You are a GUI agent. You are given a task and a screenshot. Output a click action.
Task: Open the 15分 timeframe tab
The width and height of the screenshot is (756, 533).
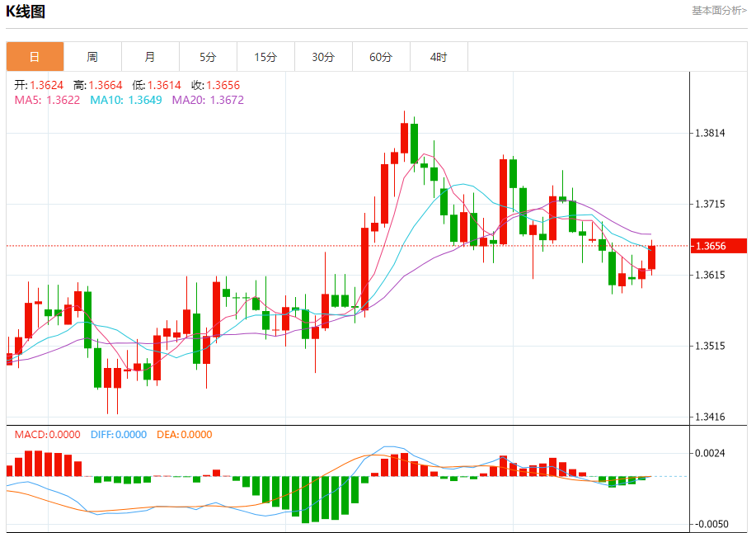click(265, 57)
